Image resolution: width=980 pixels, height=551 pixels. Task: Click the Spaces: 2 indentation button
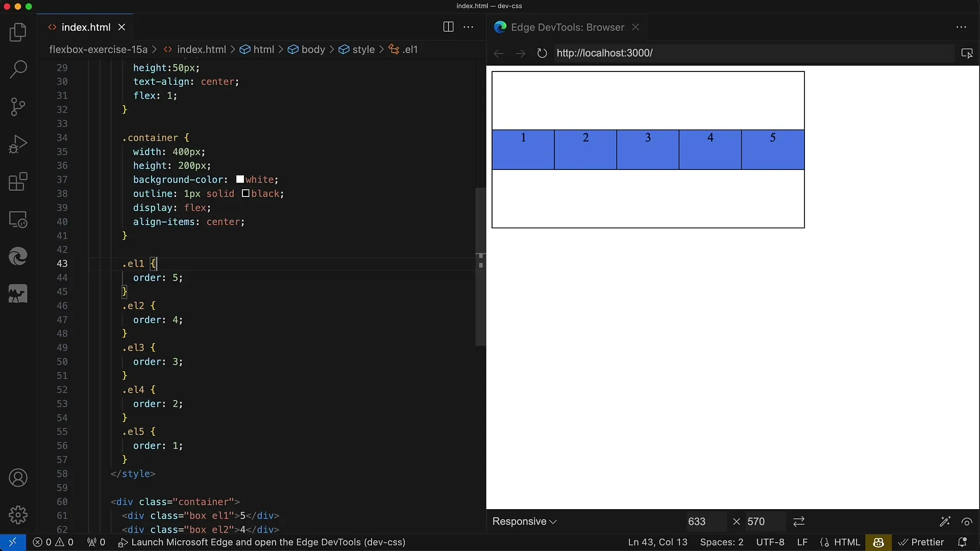coord(721,542)
